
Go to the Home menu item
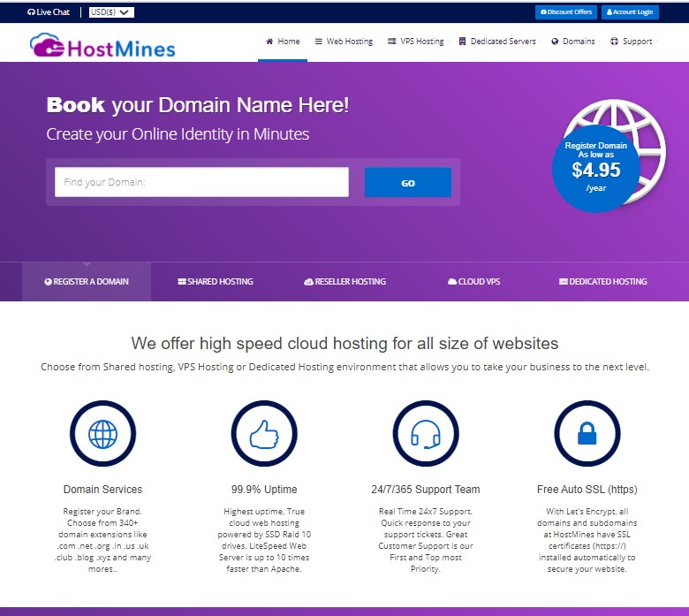[x=283, y=42]
